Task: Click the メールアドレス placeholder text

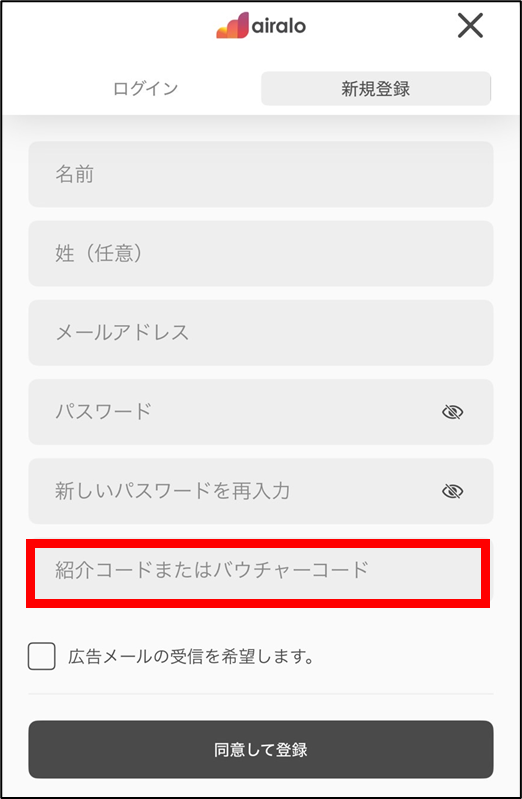Action: click(122, 333)
